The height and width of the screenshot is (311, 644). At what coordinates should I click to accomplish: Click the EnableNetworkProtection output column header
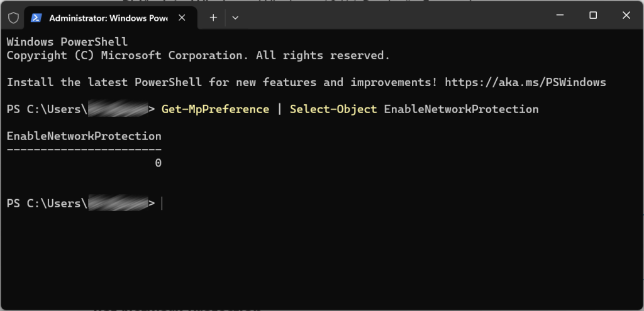tap(84, 136)
